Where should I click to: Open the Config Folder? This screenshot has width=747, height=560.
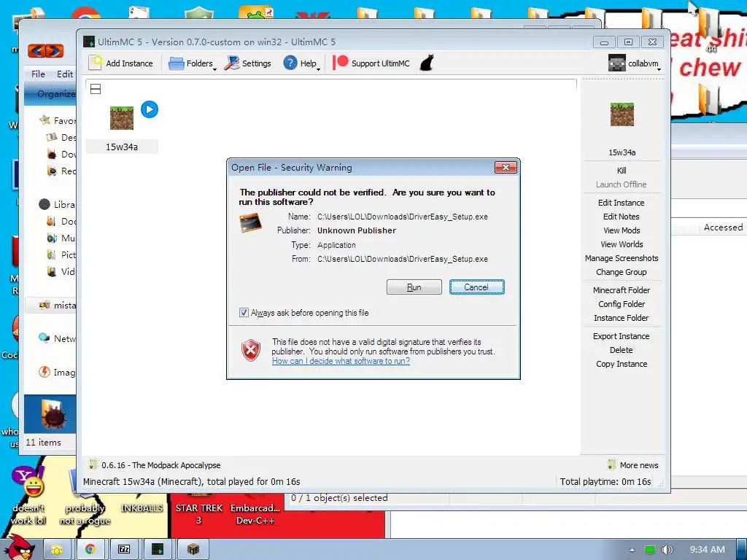tap(622, 304)
